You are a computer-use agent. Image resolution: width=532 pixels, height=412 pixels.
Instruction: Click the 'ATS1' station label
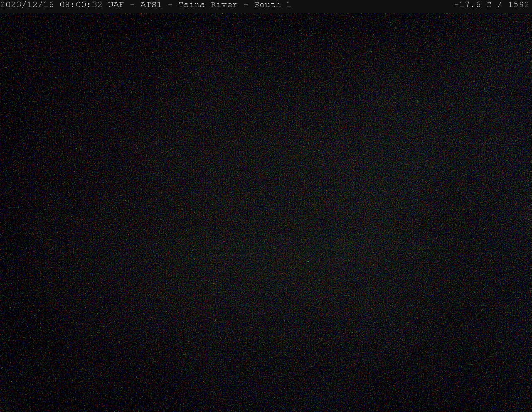click(151, 5)
